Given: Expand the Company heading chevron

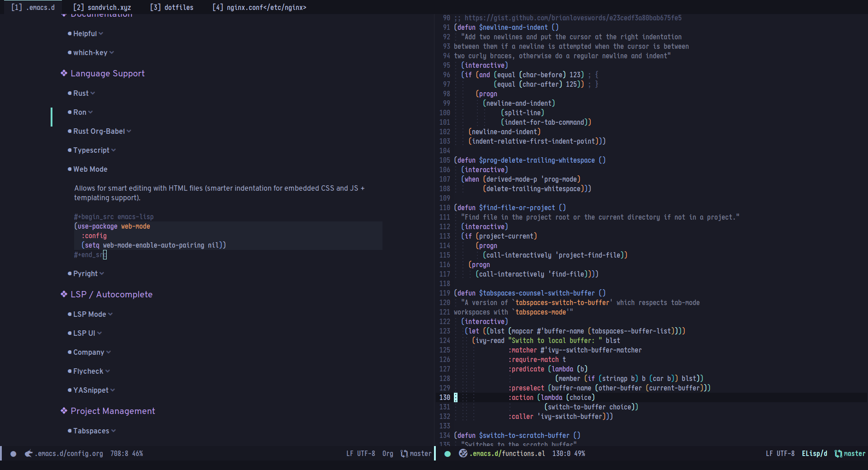Looking at the screenshot, I should tap(108, 352).
